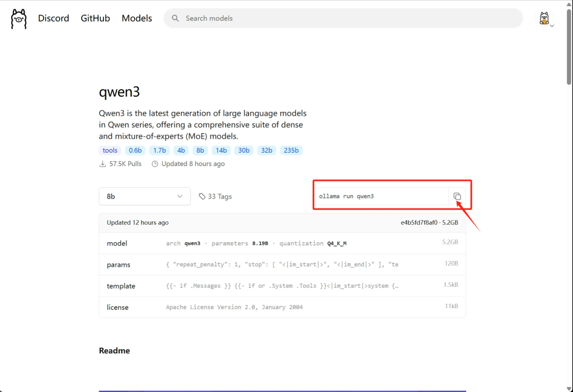
Task: Click the 1.5kB template size
Action: click(x=450, y=285)
